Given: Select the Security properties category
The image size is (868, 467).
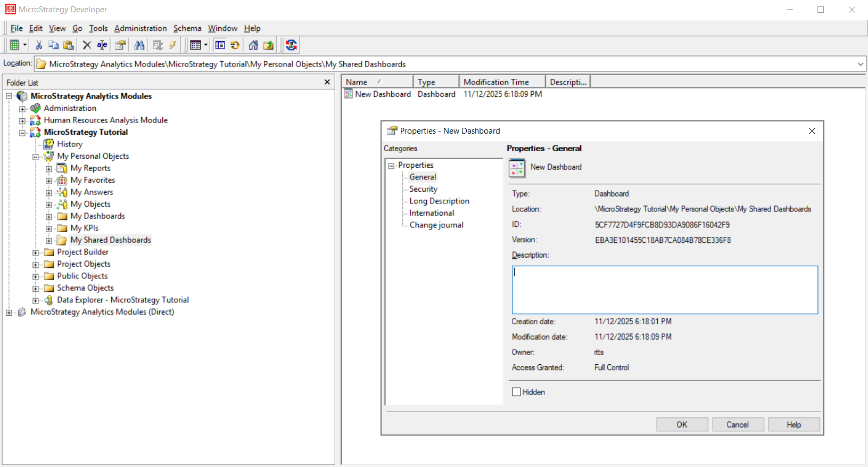Looking at the screenshot, I should pos(423,189).
